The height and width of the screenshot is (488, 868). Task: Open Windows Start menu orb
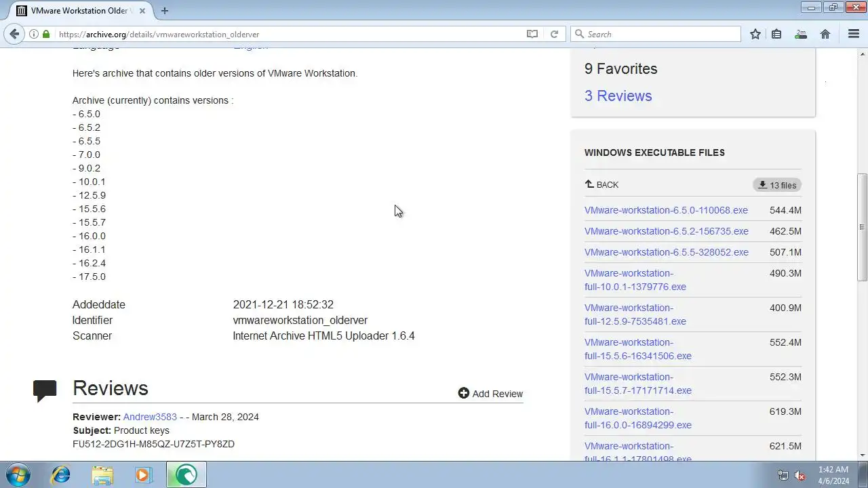(18, 474)
